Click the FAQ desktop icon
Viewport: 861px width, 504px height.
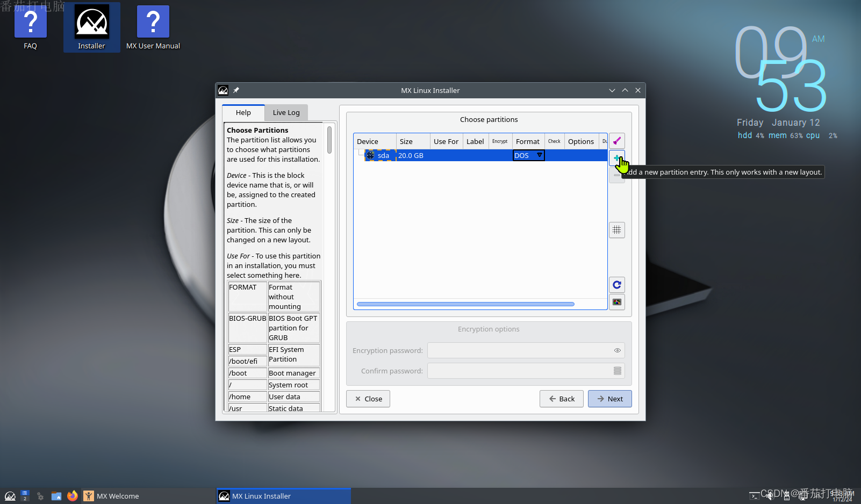pyautogui.click(x=31, y=27)
